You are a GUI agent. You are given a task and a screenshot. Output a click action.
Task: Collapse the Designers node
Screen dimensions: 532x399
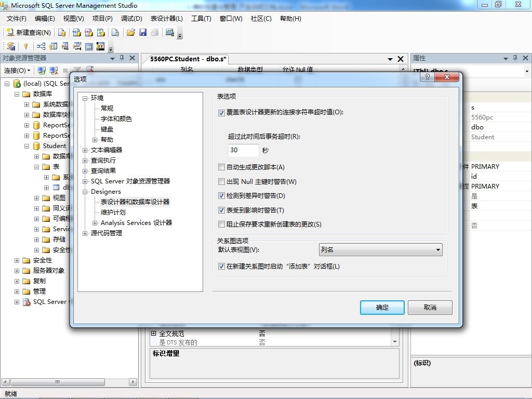(x=85, y=192)
